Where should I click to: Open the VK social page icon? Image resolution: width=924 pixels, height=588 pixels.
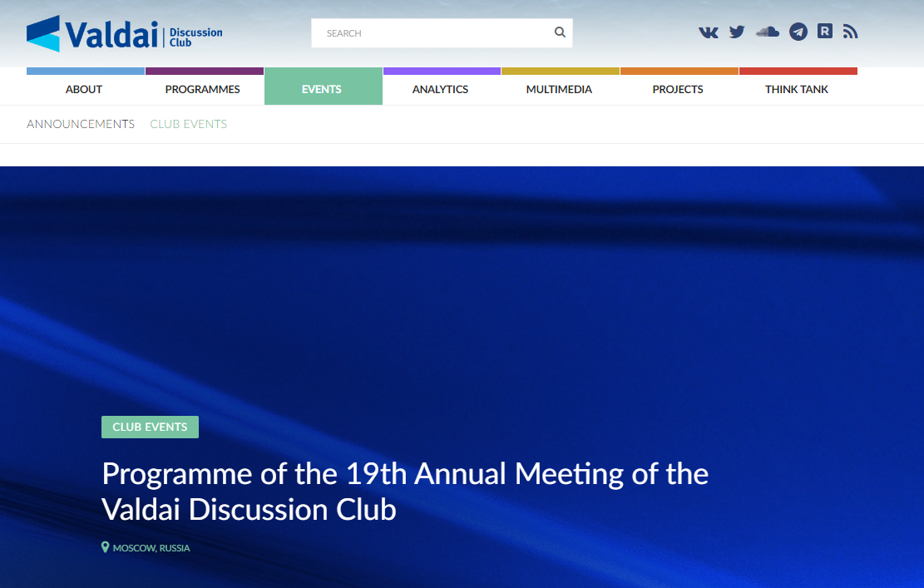(709, 32)
